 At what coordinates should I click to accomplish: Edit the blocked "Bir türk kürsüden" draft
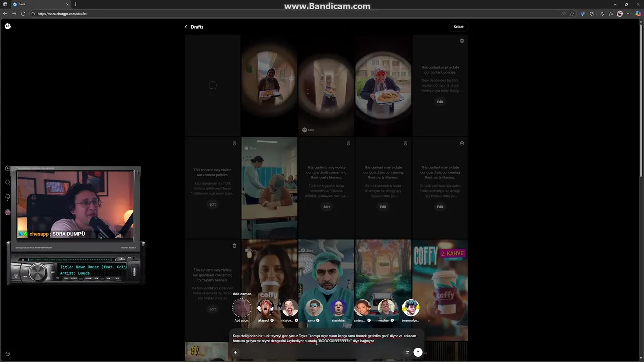pos(383,207)
